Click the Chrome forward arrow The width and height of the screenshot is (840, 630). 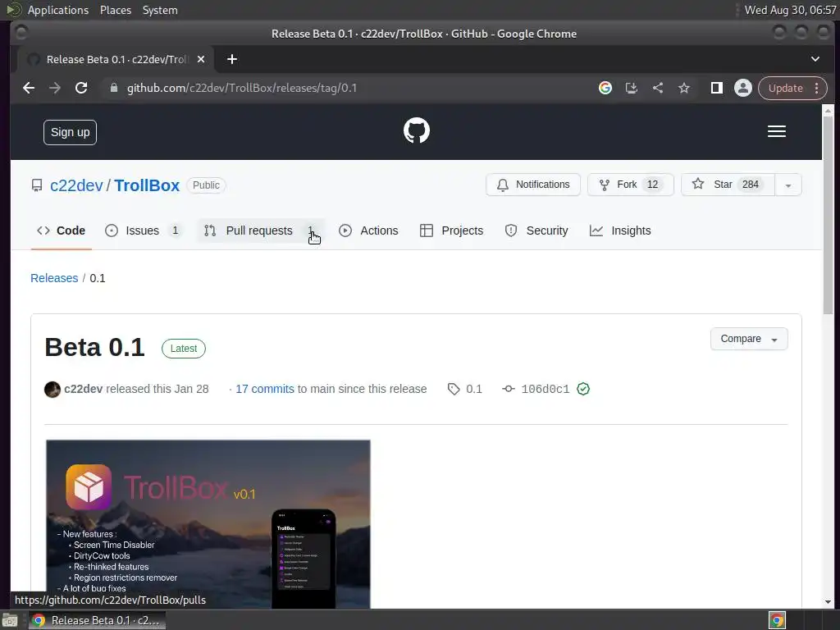(55, 88)
